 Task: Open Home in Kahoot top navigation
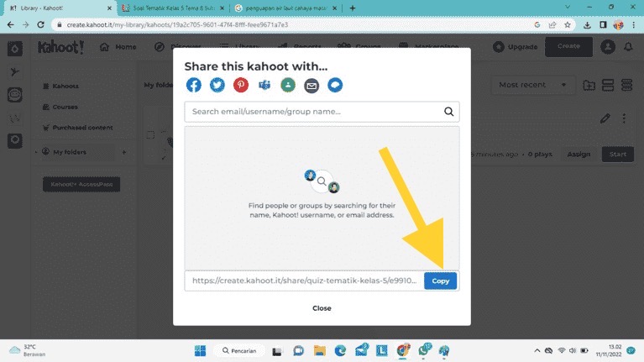pyautogui.click(x=118, y=47)
